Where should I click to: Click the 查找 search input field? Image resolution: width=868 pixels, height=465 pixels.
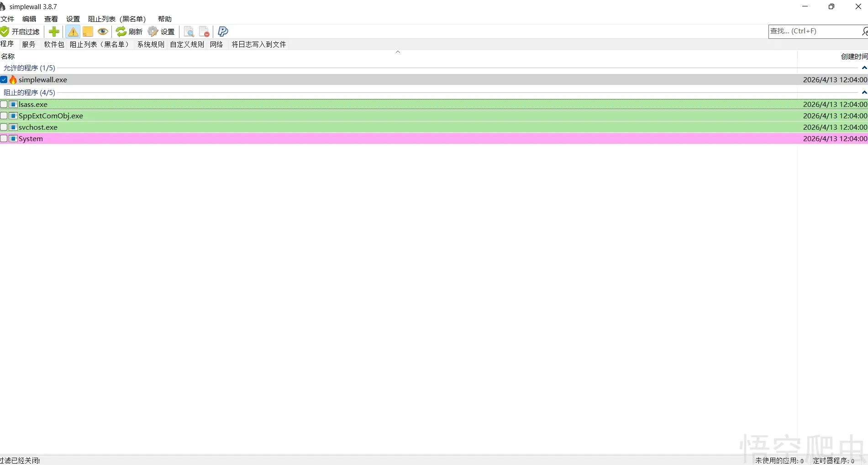(813, 31)
